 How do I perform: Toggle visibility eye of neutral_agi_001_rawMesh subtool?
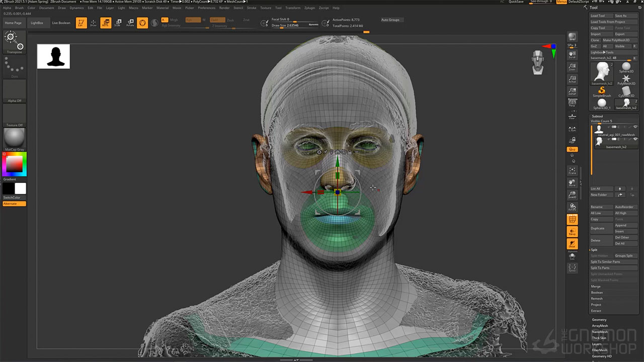(635, 127)
